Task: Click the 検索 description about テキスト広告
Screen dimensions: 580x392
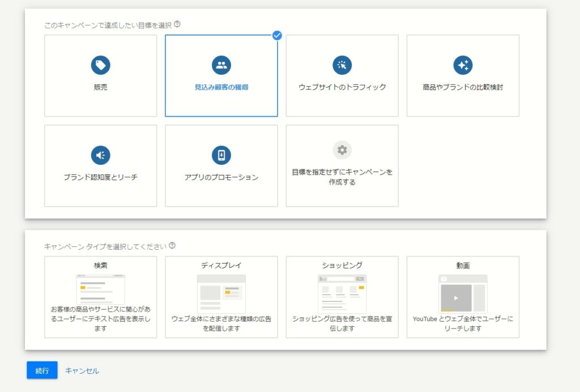Action: 101,318
